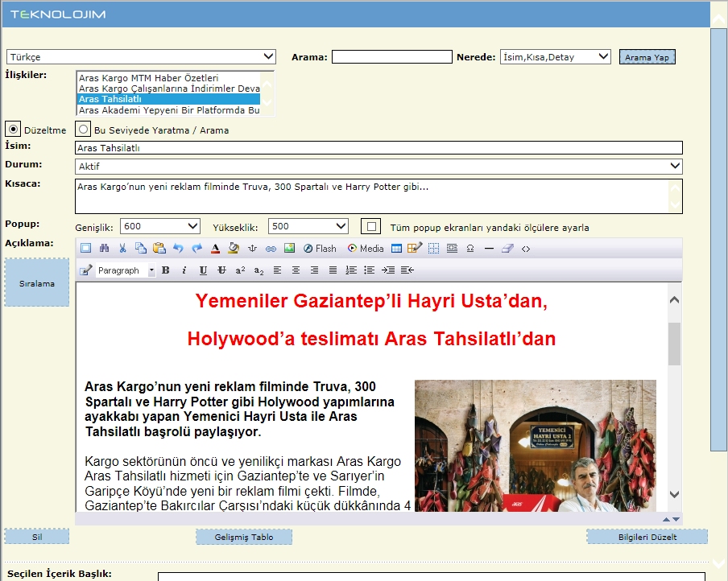The width and height of the screenshot is (728, 581).
Task: Click the Sıralama button
Action: coord(37,282)
